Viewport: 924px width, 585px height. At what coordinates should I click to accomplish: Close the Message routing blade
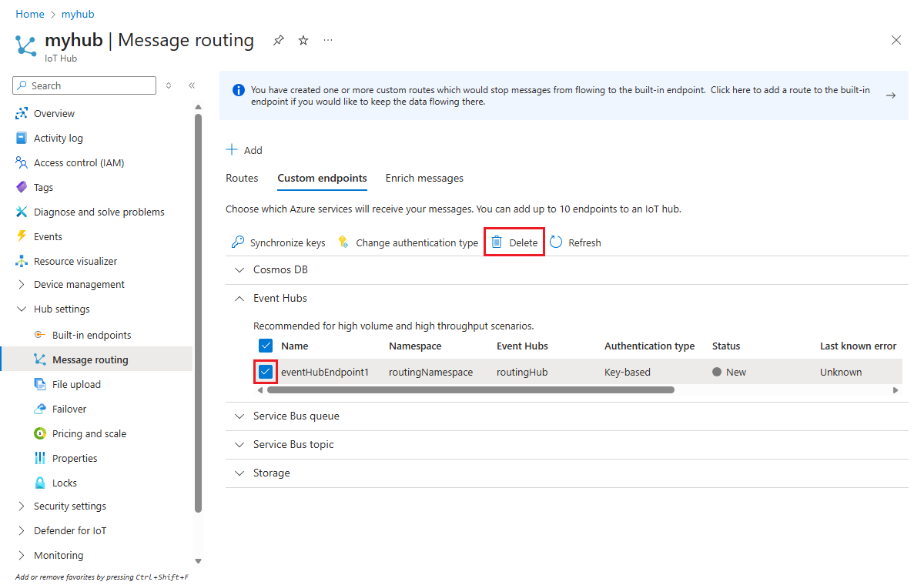coord(896,40)
